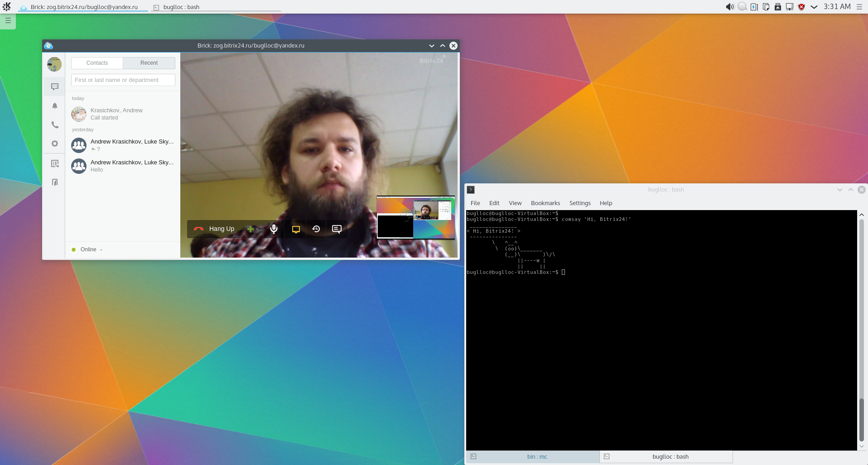Open call history icon in call toolbar
Screen dimensions: 868x465
(x=316, y=229)
